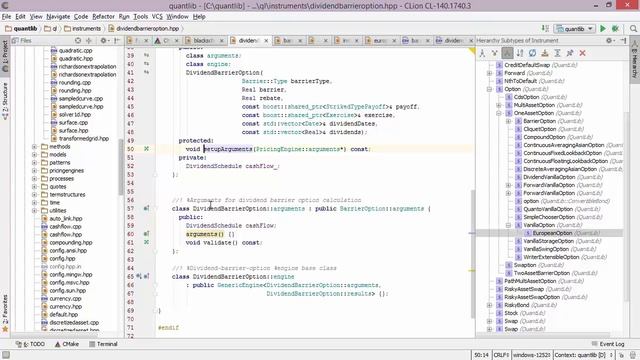
Task: Open the File menu
Action: [x=6, y=16]
